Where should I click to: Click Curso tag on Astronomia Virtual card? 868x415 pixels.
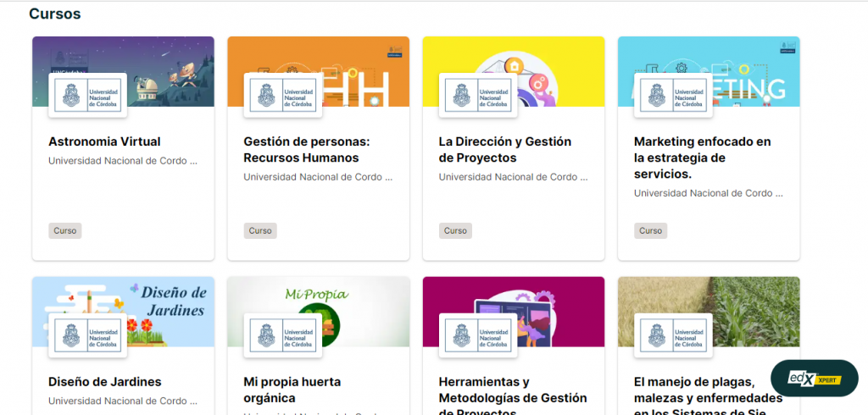65,230
